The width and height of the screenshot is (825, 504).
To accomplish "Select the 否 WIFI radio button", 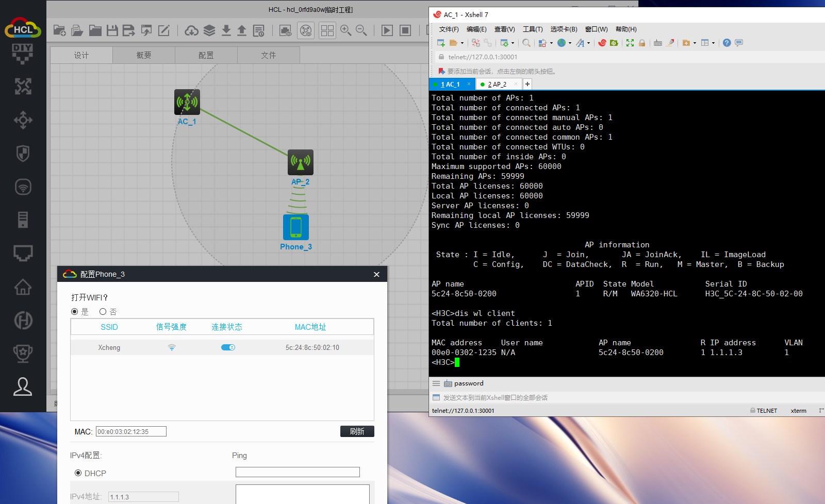I will [x=103, y=312].
